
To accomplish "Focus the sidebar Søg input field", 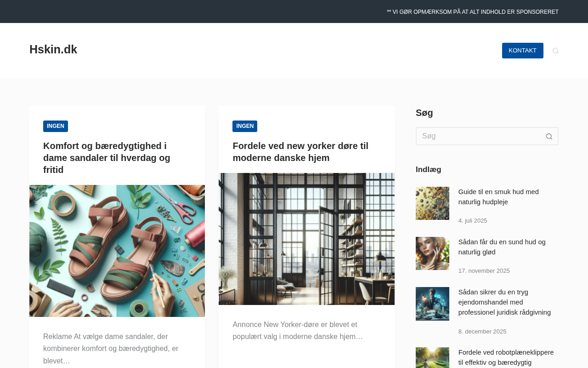I will click(478, 136).
